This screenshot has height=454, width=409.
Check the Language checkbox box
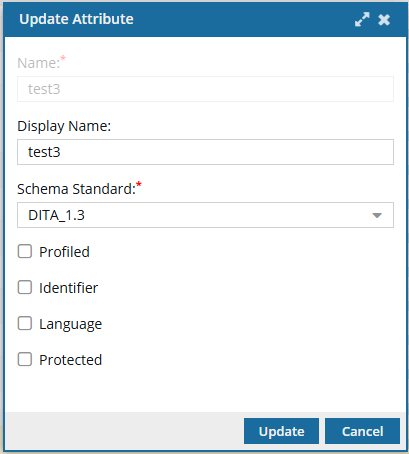click(25, 323)
